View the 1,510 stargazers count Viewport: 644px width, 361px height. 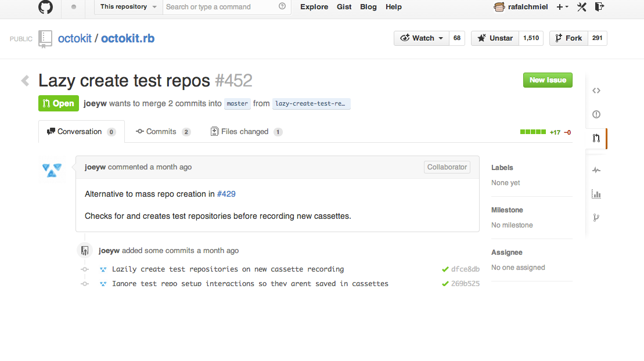tap(531, 38)
